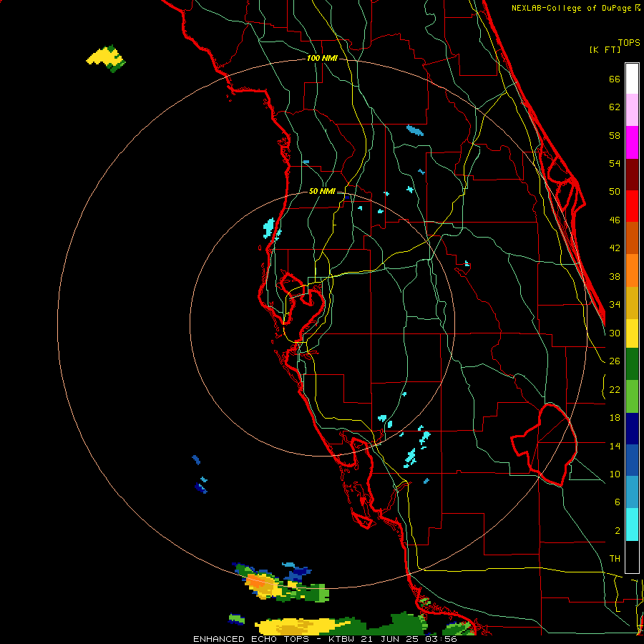Click the white legend color band

(632, 79)
